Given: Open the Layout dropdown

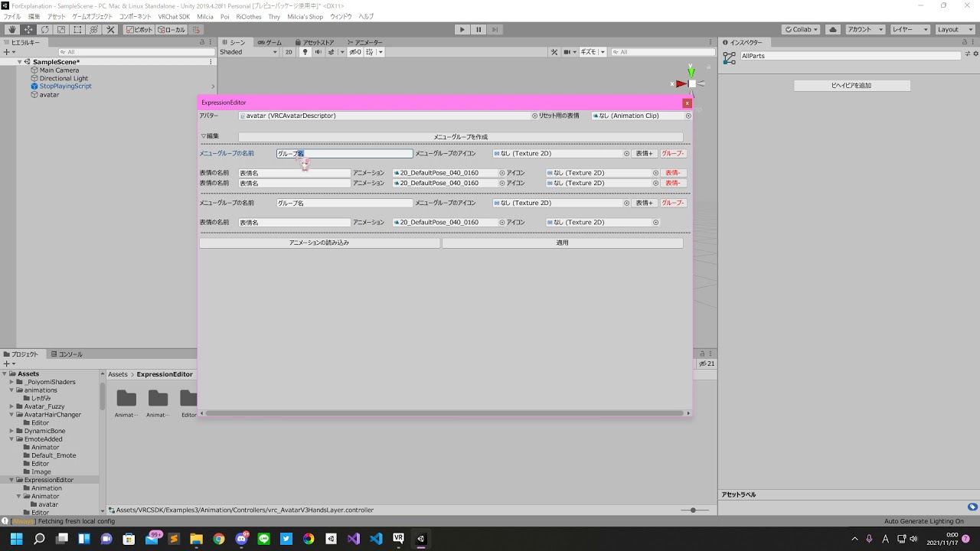Looking at the screenshot, I should (x=954, y=30).
